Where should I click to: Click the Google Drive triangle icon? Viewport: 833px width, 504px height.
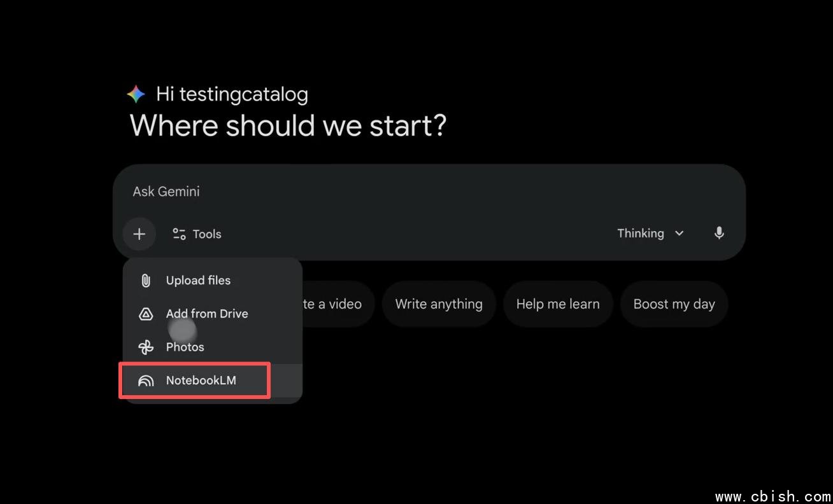coord(146,314)
